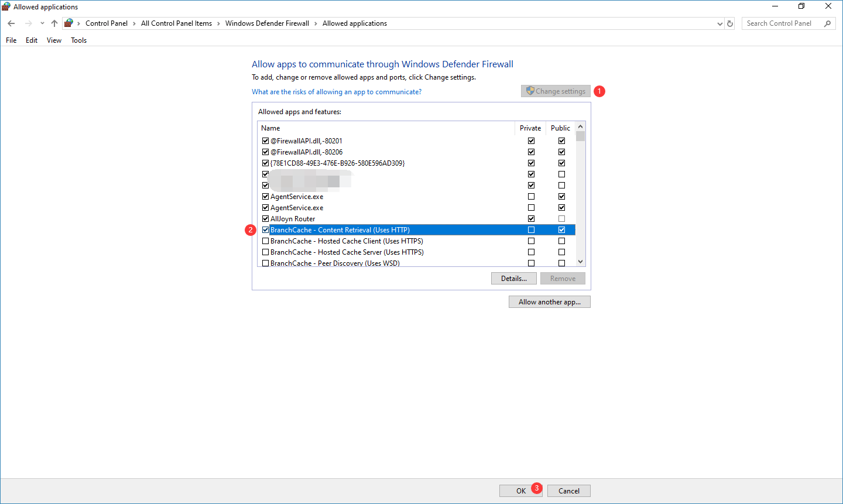Open the address bar dropdown arrow
843x504 pixels.
(719, 23)
